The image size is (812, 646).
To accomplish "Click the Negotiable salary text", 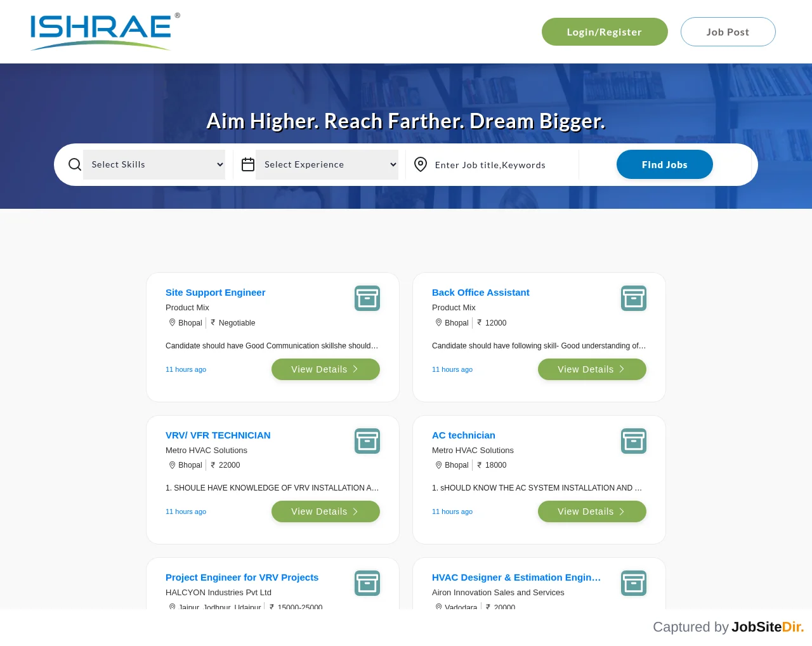I will (x=237, y=323).
